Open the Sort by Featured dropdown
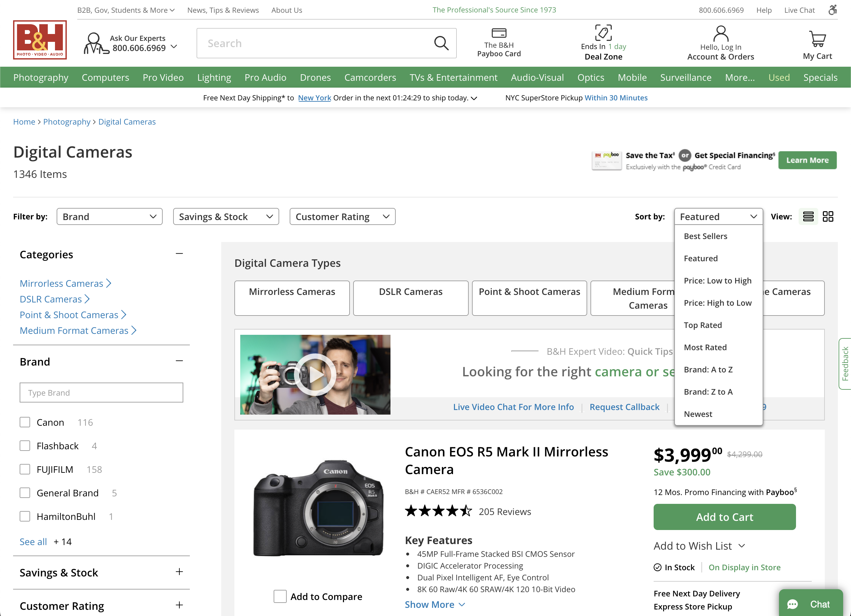The height and width of the screenshot is (616, 851). tap(718, 216)
